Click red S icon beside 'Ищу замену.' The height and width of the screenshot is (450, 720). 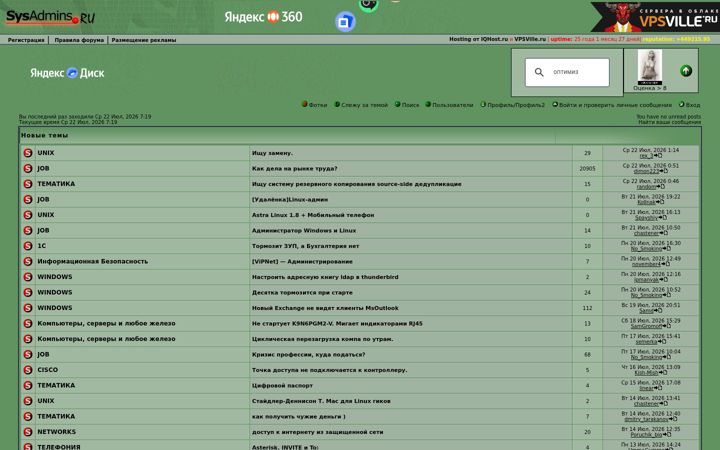(28, 153)
